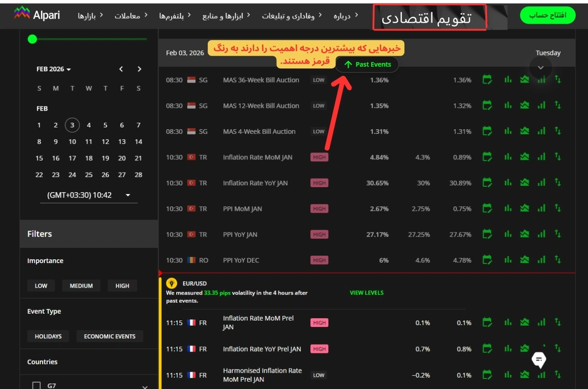Open bar chart for TR Inflation Rate MoM JAN
This screenshot has width=588, height=389.
[508, 157]
